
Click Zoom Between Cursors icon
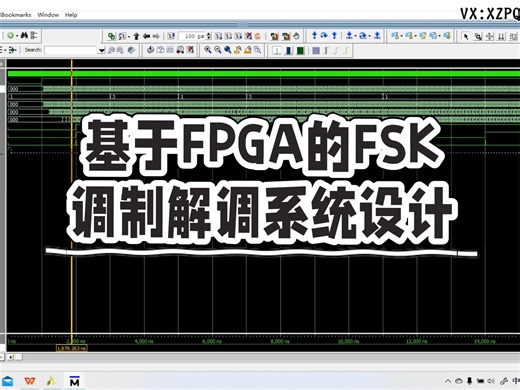coord(248,50)
